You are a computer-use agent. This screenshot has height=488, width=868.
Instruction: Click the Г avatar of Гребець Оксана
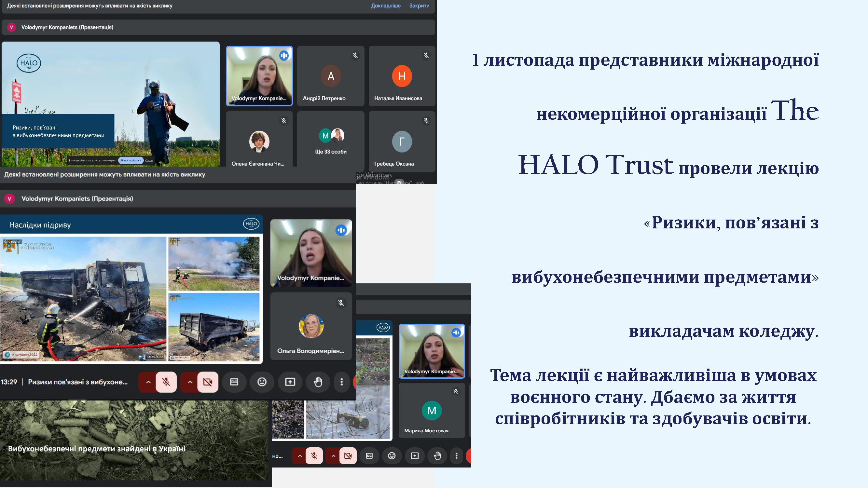[402, 142]
